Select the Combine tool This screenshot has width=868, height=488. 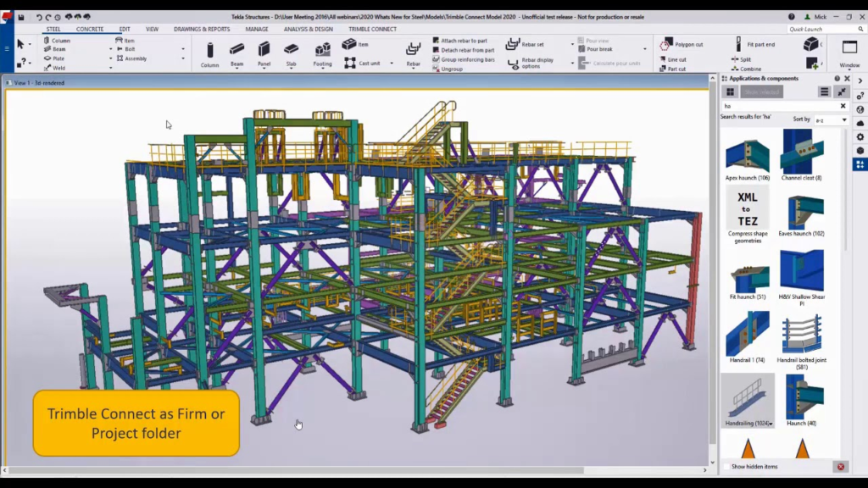click(746, 69)
